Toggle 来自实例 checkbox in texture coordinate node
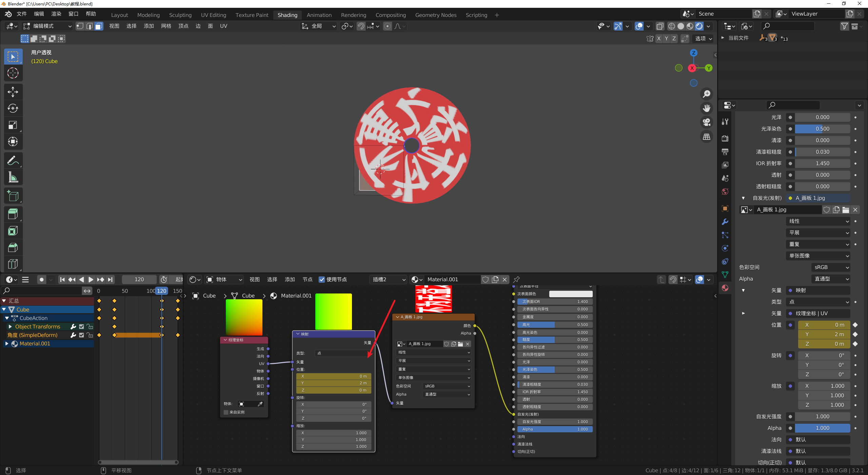This screenshot has height=475, width=868. pos(226,412)
